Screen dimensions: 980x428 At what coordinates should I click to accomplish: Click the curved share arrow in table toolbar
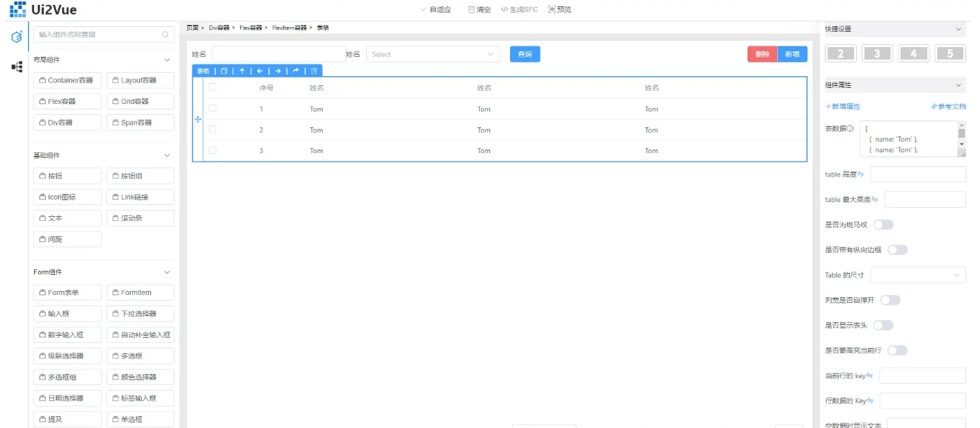point(296,71)
